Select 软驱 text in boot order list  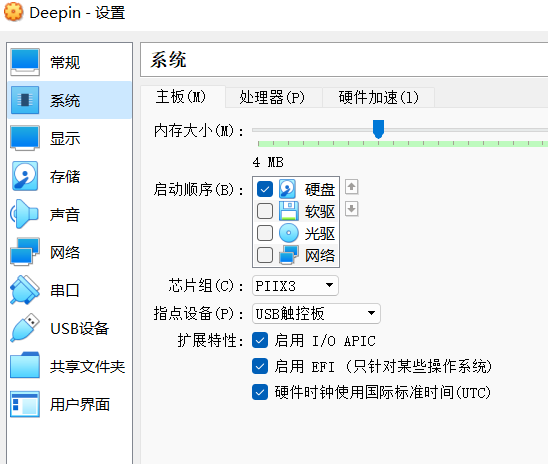(319, 211)
